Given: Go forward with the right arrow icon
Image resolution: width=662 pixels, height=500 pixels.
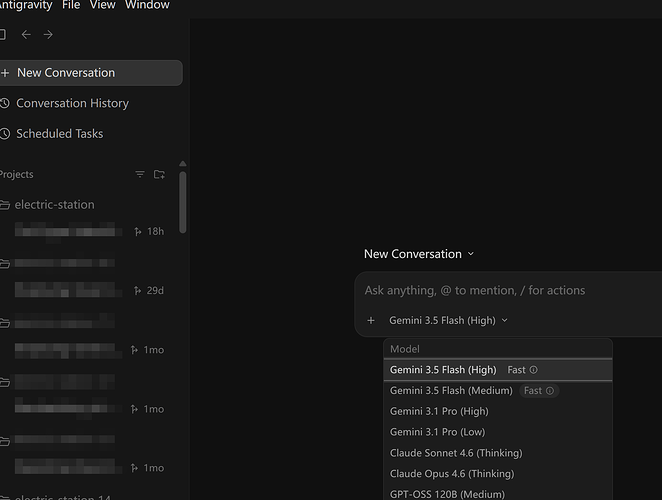Looking at the screenshot, I should coord(48,35).
